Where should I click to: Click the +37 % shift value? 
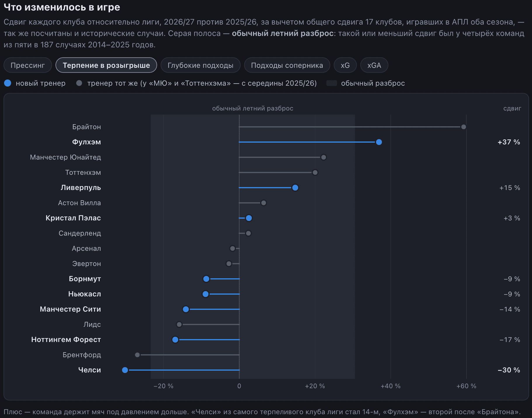point(509,142)
